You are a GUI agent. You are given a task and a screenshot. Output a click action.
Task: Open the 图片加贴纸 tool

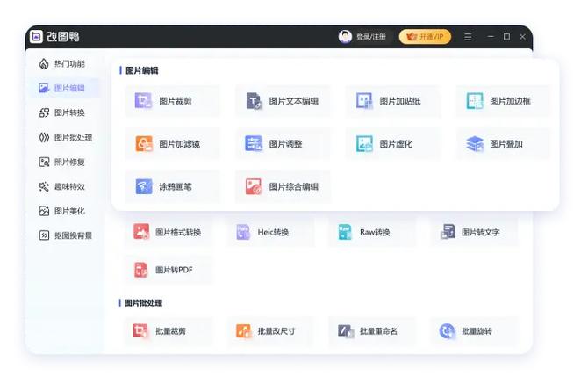393,101
